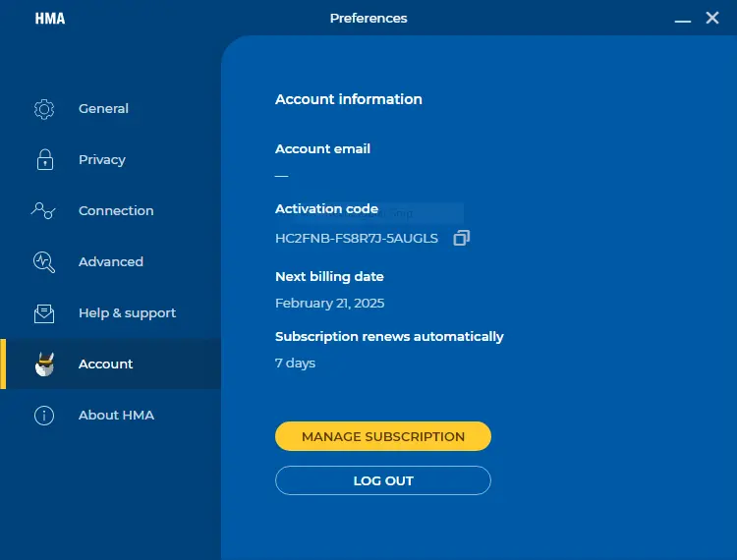Minimize the Preferences window
Screen dimensions: 737x560
tap(683, 21)
